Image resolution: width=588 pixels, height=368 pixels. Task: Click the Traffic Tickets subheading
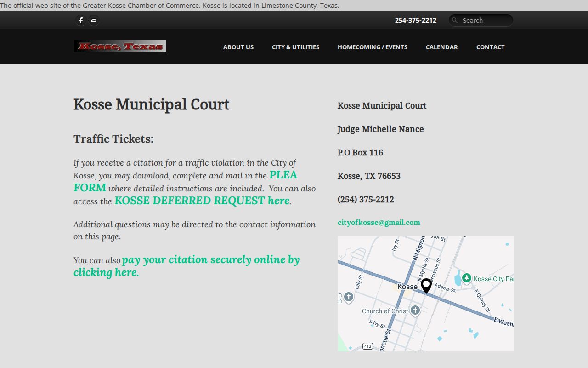113,139
